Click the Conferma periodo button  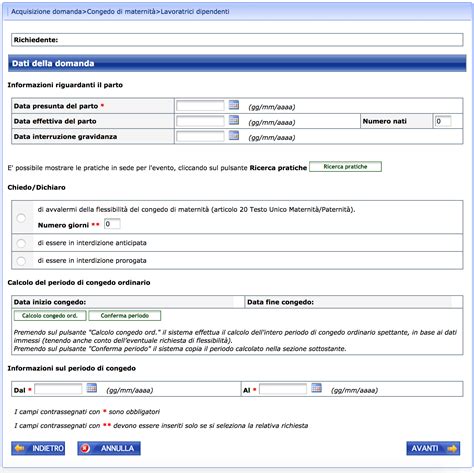[125, 316]
